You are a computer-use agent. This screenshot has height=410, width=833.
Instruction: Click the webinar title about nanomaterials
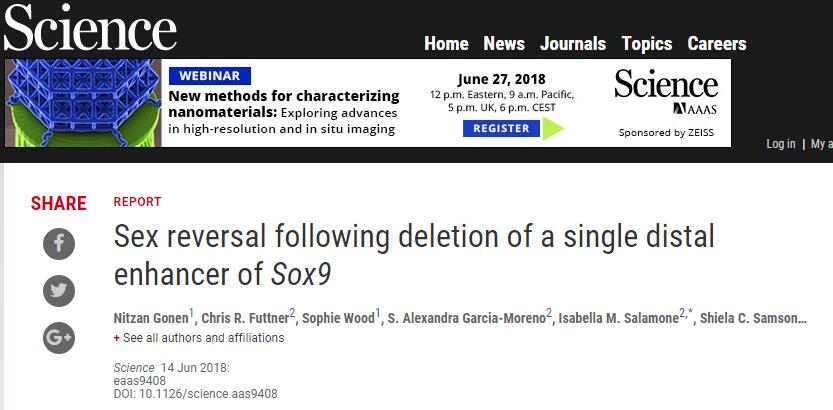283,96
